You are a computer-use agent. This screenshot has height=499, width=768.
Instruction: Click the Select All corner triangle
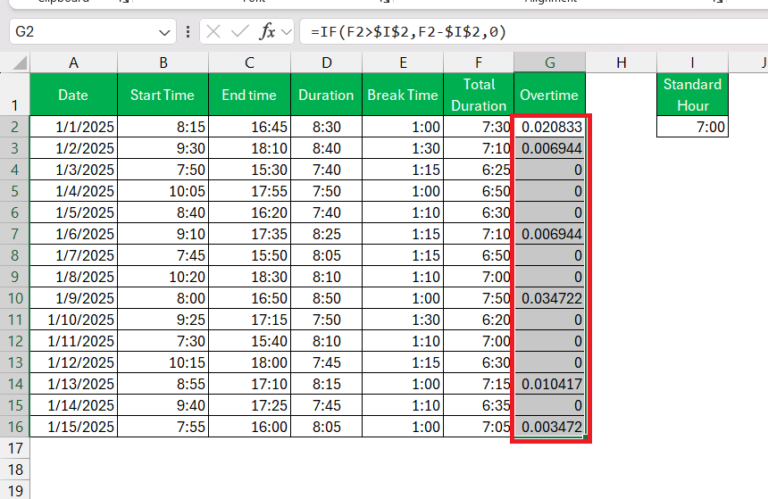tap(15, 63)
